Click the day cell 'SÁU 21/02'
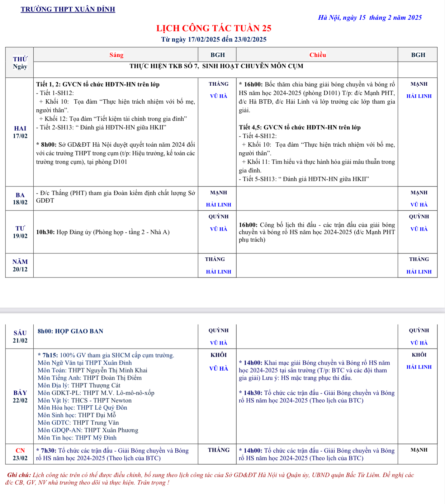 20,337
